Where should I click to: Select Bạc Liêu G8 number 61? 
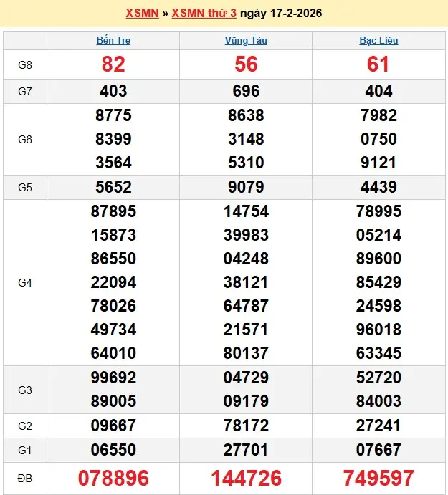coord(378,64)
